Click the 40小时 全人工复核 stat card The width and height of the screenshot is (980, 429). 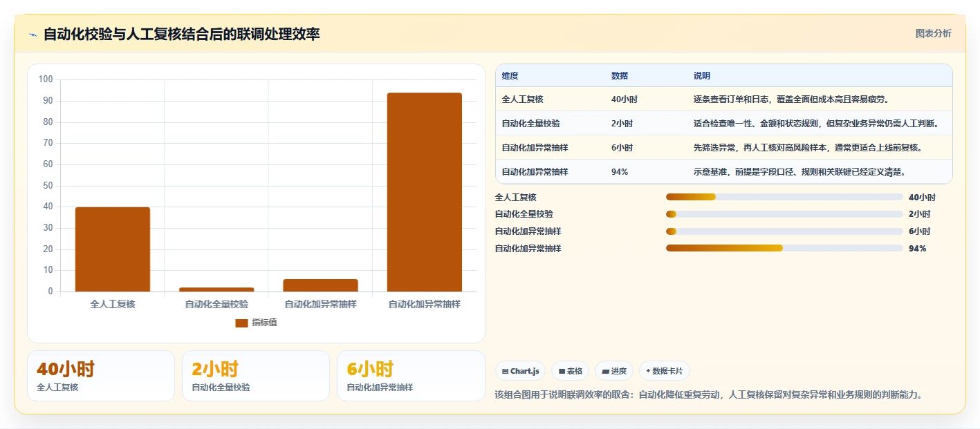101,376
